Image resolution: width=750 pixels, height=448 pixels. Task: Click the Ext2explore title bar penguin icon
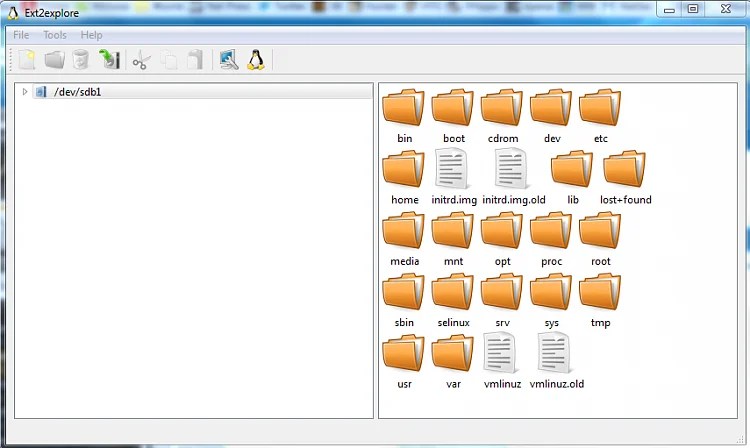[13, 12]
